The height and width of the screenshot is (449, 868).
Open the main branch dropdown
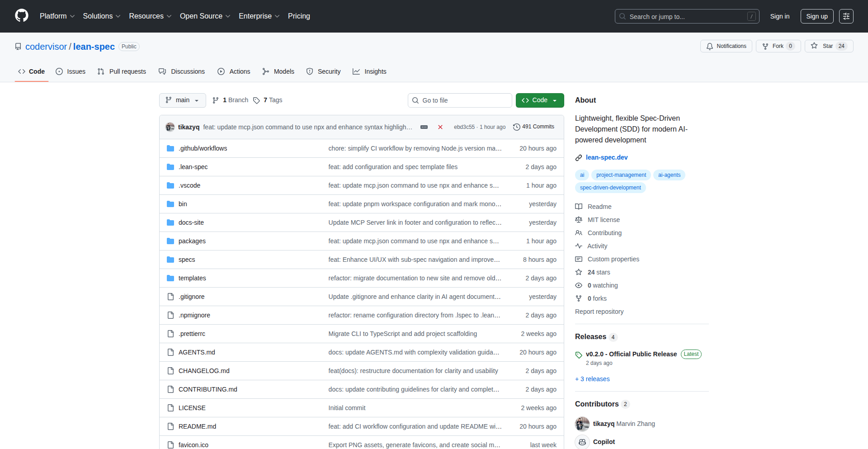pyautogui.click(x=182, y=100)
